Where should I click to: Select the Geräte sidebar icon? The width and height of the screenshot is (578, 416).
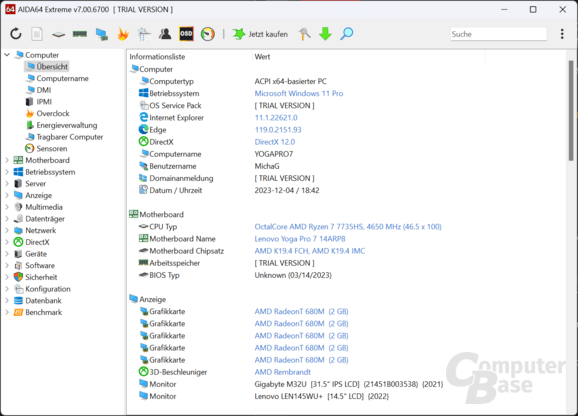pos(18,254)
